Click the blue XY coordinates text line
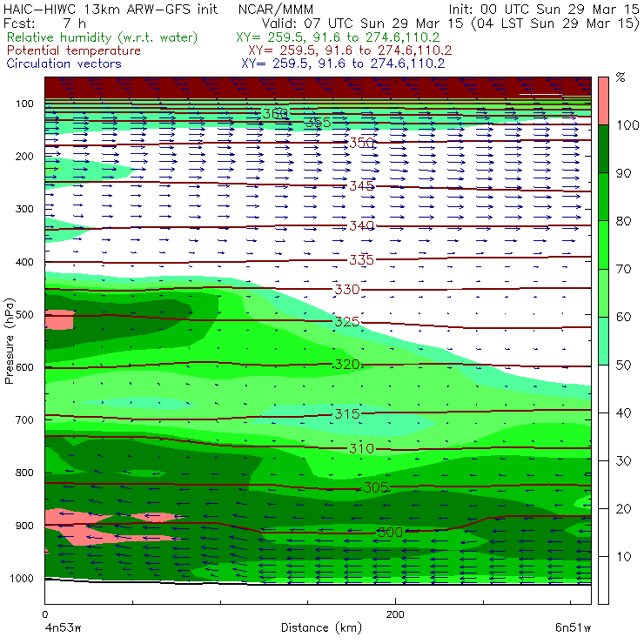The image size is (644, 644). point(343,64)
